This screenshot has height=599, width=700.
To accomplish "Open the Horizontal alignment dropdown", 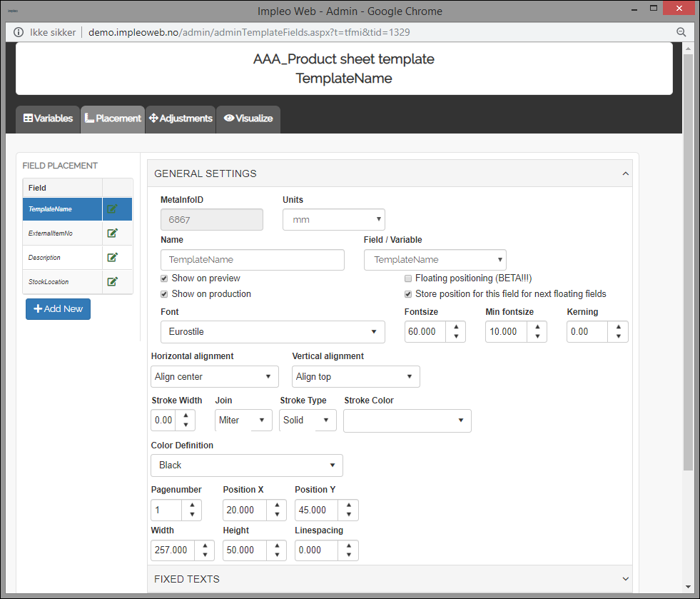I will tap(215, 376).
